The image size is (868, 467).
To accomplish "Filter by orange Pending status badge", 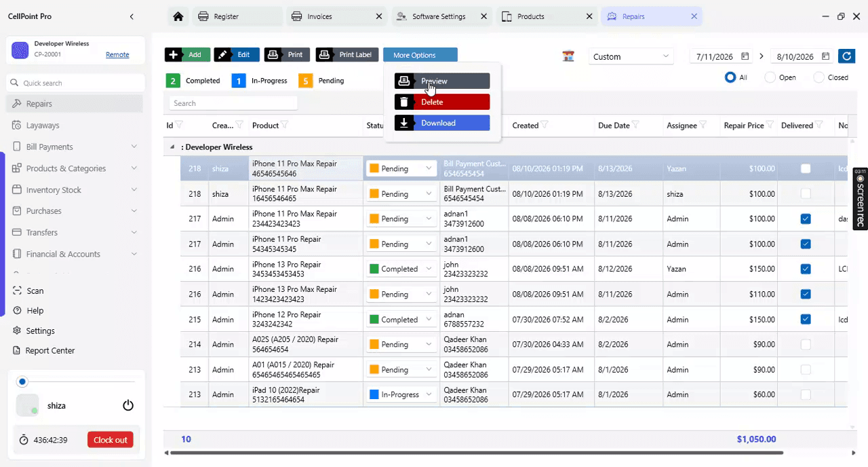I will pos(305,81).
